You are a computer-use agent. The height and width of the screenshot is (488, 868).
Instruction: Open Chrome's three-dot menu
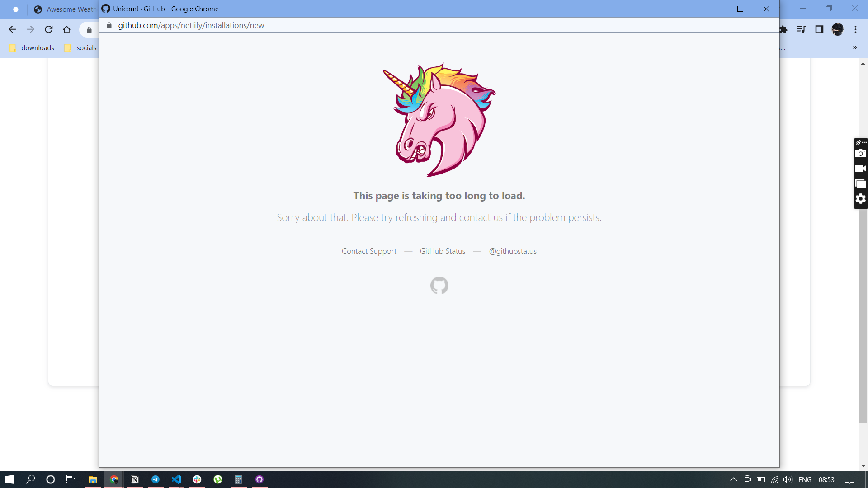point(856,29)
